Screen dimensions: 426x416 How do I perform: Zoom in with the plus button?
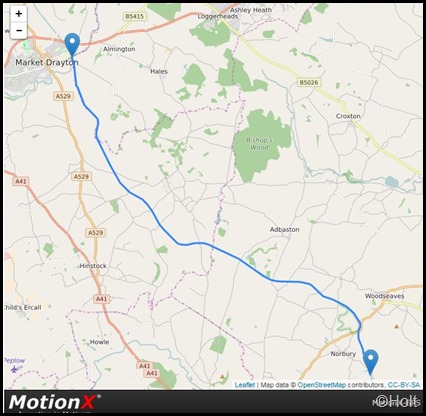coord(19,14)
